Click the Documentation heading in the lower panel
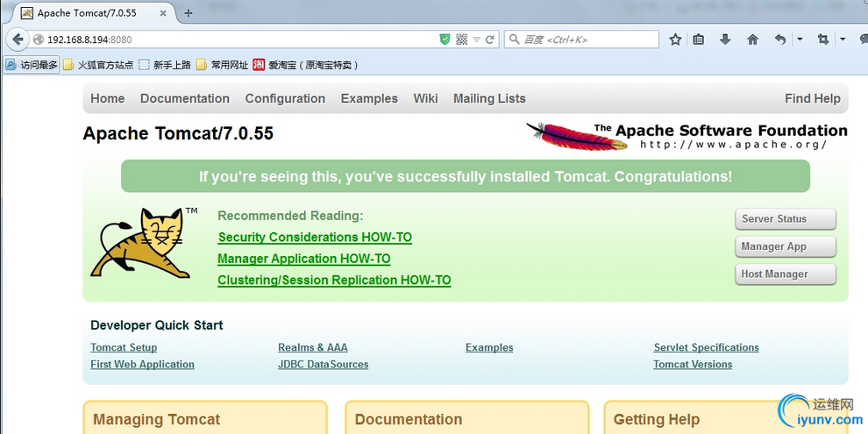The width and height of the screenshot is (868, 434). [409, 419]
